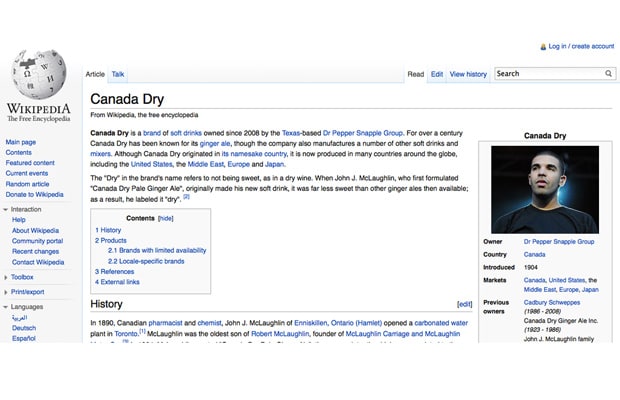Open the View history tab
620x400 pixels.
pyautogui.click(x=468, y=74)
